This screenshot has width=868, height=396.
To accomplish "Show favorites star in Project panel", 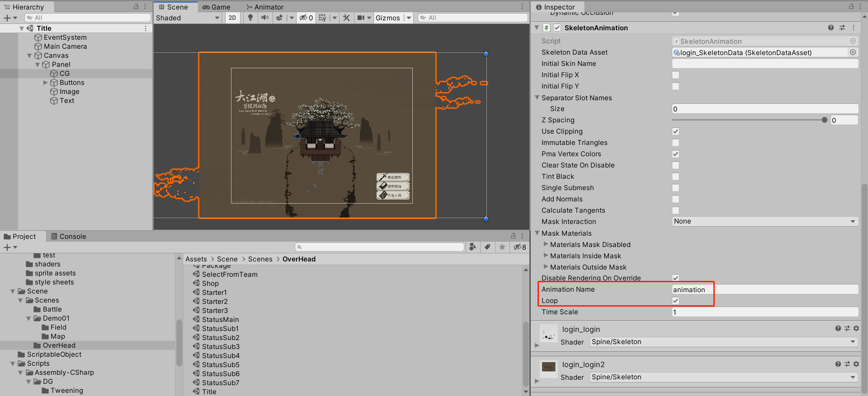I will point(502,247).
